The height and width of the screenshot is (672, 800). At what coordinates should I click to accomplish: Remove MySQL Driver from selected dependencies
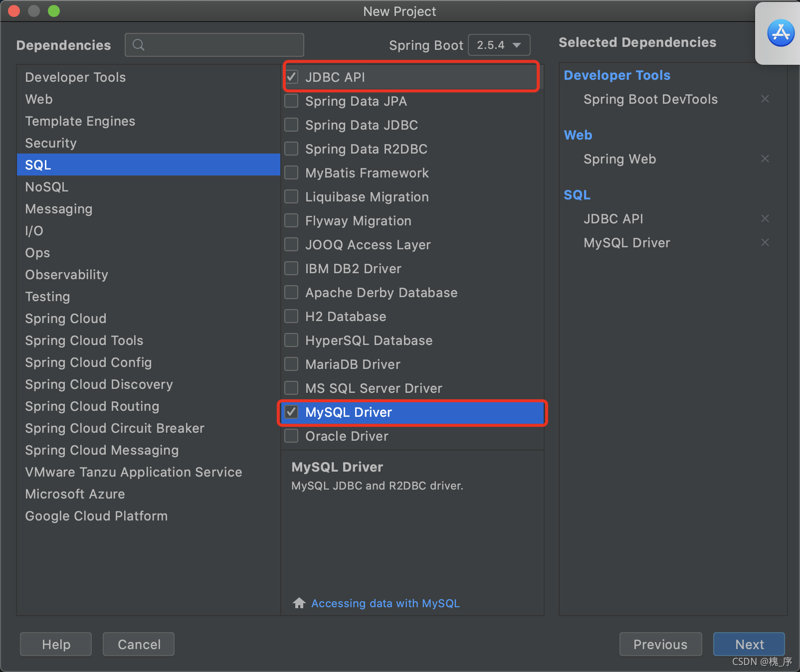coord(765,243)
